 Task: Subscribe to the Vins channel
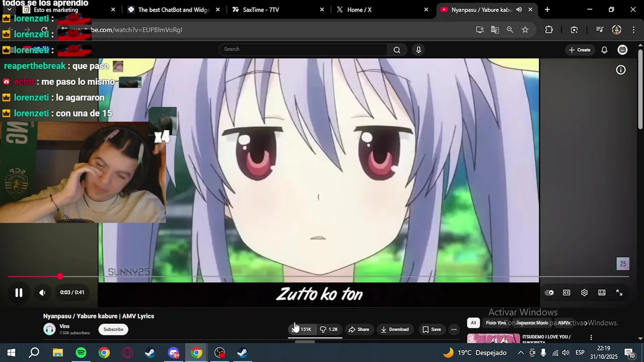[x=113, y=329]
